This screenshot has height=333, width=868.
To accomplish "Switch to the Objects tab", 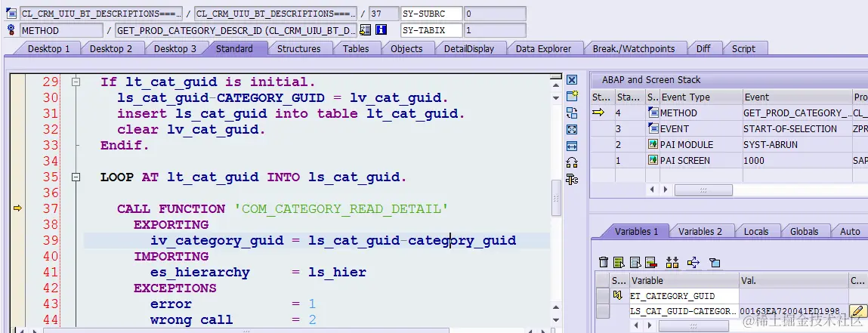I will pyautogui.click(x=406, y=48).
